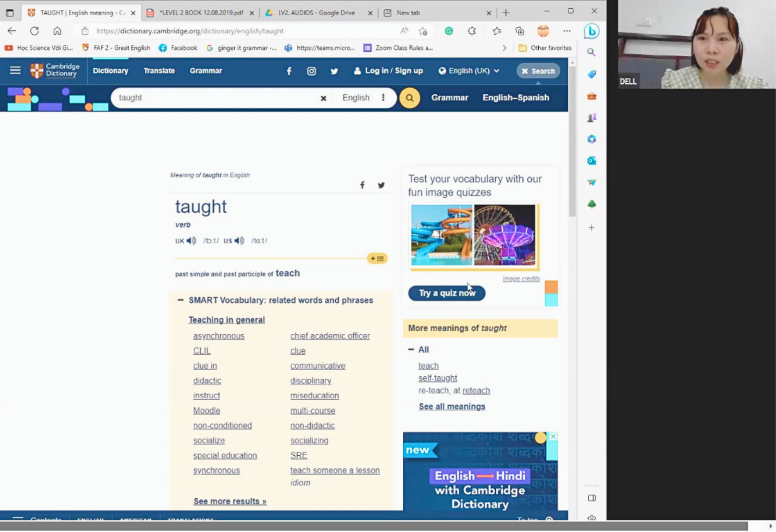
Task: Open the See more results link
Action: 229,501
